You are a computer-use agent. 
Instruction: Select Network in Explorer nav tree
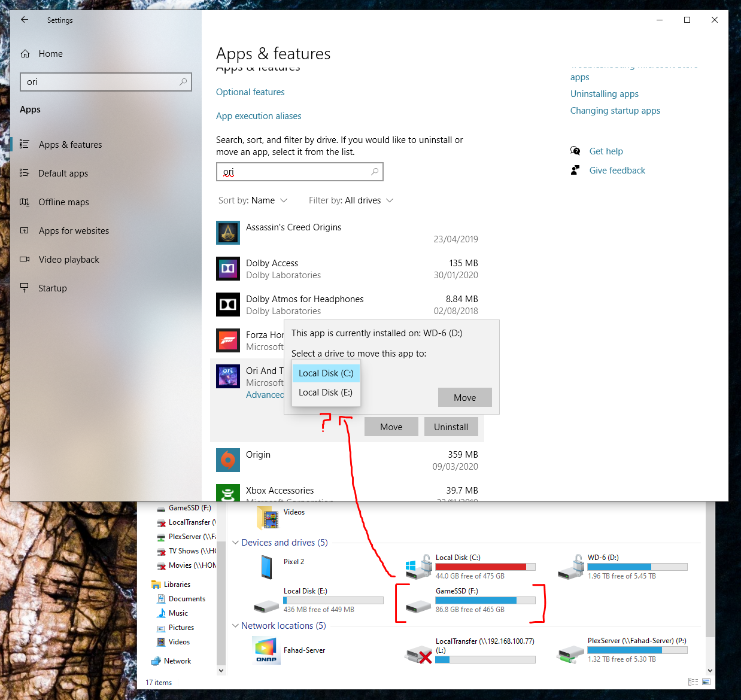coord(171,661)
